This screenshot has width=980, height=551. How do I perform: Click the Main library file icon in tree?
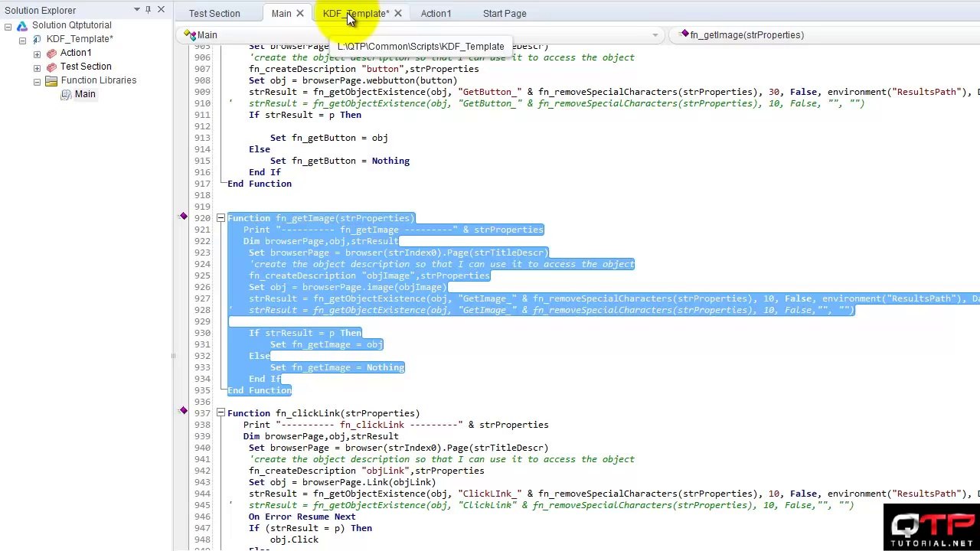point(66,94)
